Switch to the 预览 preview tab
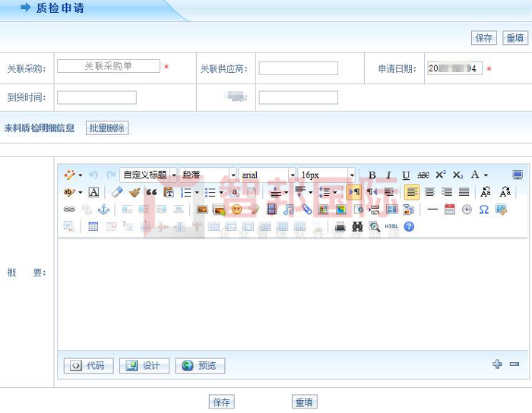The height and width of the screenshot is (413, 532). coord(200,366)
